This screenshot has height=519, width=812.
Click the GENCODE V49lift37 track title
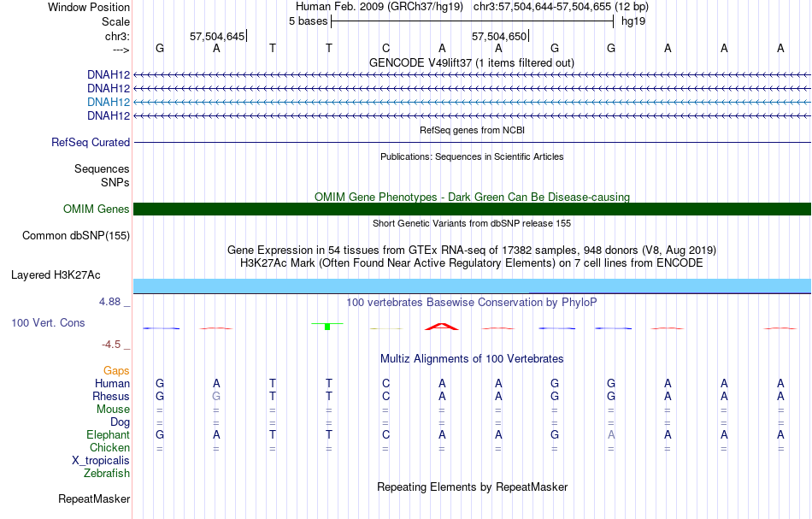[x=472, y=62]
